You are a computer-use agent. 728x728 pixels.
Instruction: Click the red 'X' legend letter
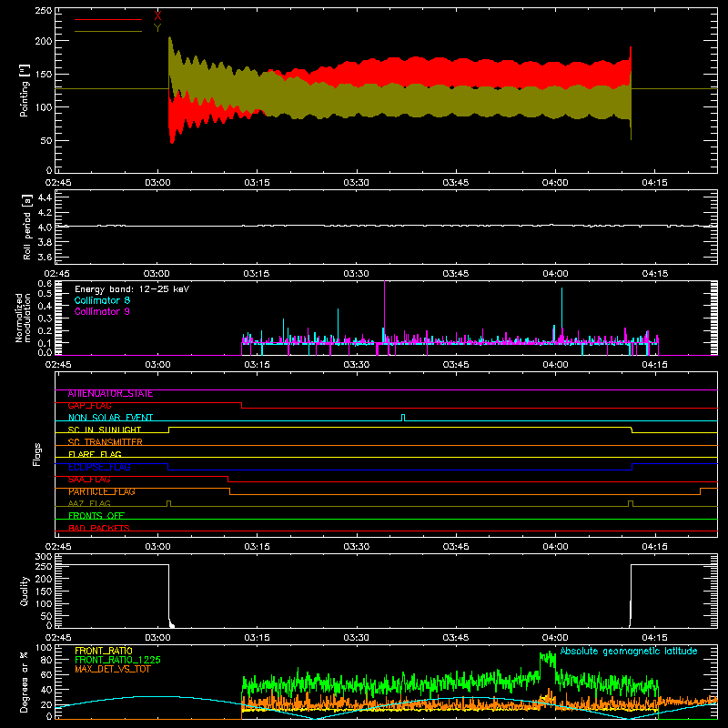[x=157, y=16]
